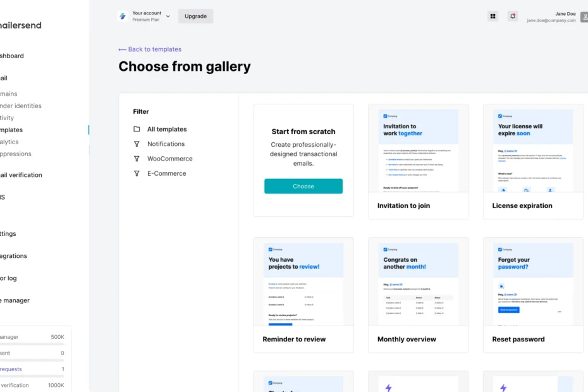The image size is (588, 392).
Task: Filter by E-Commerce
Action: pos(167,174)
